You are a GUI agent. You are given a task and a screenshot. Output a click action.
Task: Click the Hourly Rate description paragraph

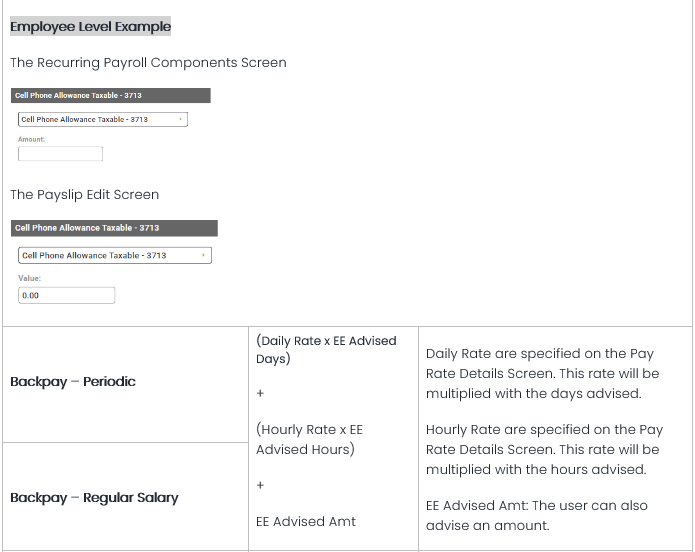(544, 449)
